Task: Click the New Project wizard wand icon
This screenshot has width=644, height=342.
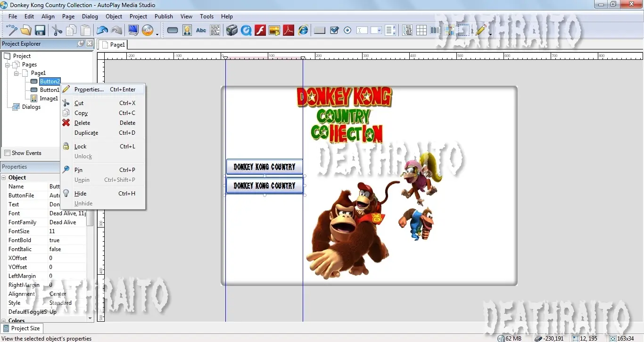Action: 11,31
